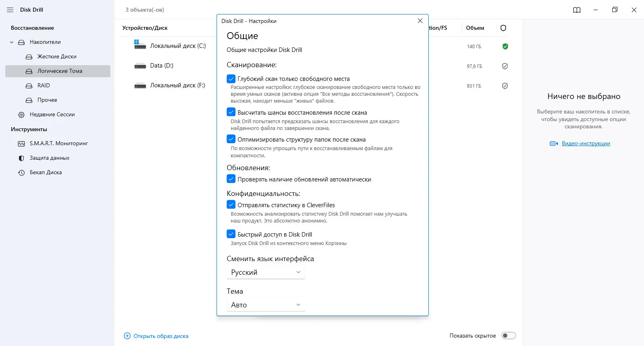Click the protection shield icon in 97,6 ГБ row
The height and width of the screenshot is (346, 644).
point(505,66)
